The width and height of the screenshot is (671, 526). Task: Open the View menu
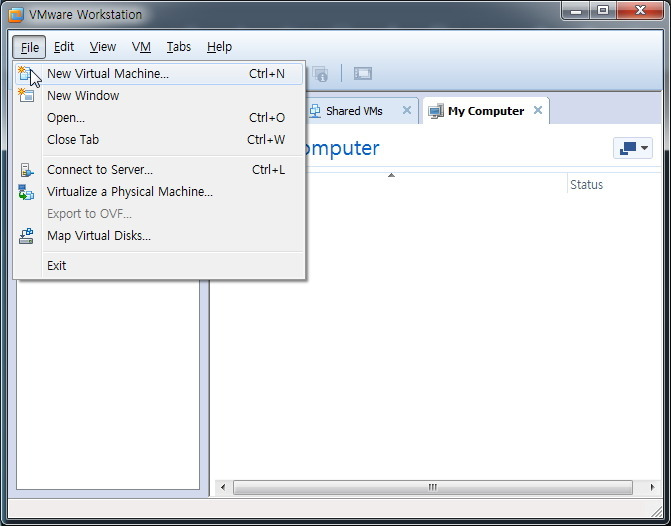click(103, 47)
